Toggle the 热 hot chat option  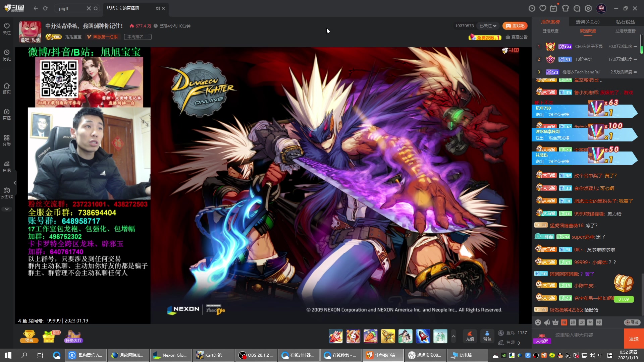click(590, 322)
